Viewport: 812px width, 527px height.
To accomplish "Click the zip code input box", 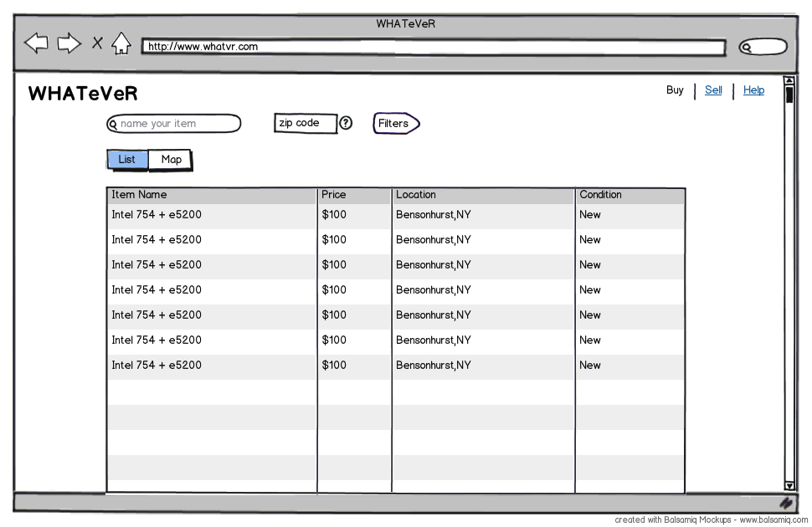I will coord(306,123).
